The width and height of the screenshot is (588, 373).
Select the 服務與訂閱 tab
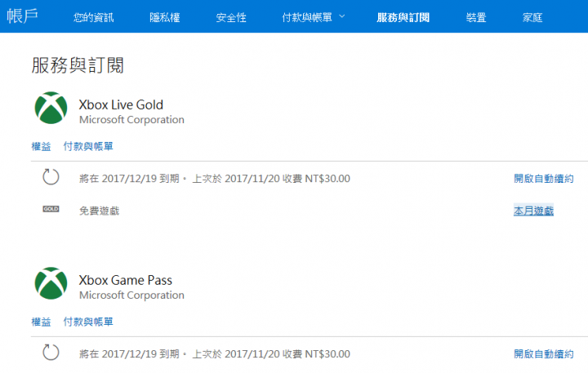coord(403,17)
